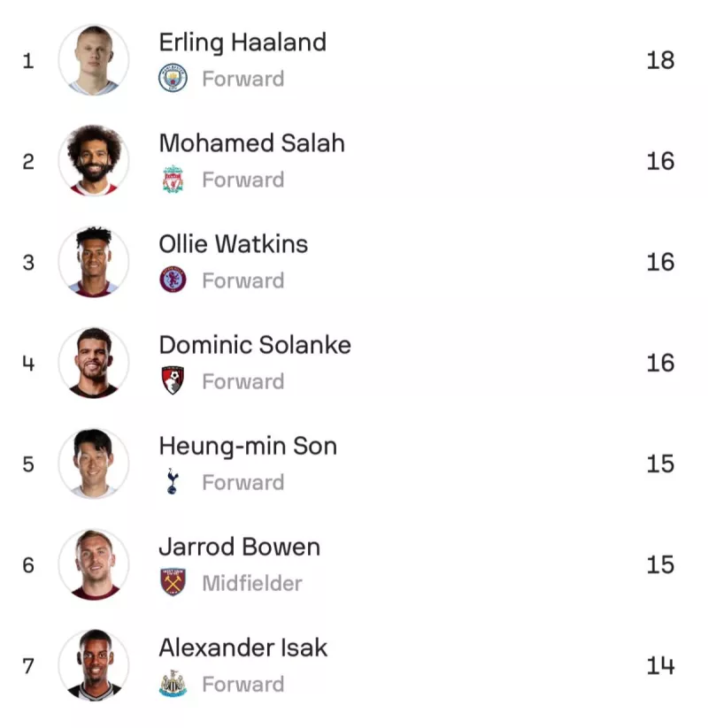Open the player photo in row 2
The image size is (708, 728).
pyautogui.click(x=94, y=161)
